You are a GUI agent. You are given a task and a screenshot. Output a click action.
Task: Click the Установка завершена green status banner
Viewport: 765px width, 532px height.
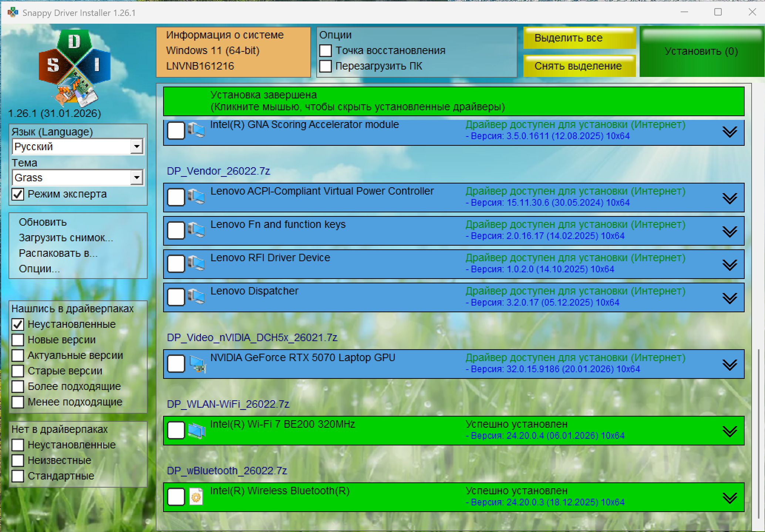[454, 101]
